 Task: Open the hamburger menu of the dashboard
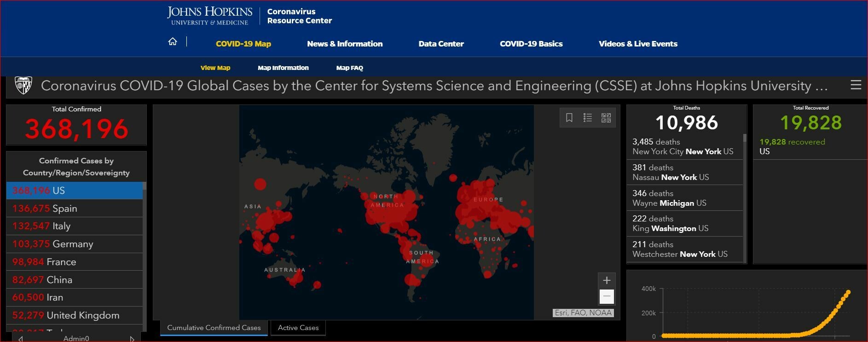(x=856, y=85)
